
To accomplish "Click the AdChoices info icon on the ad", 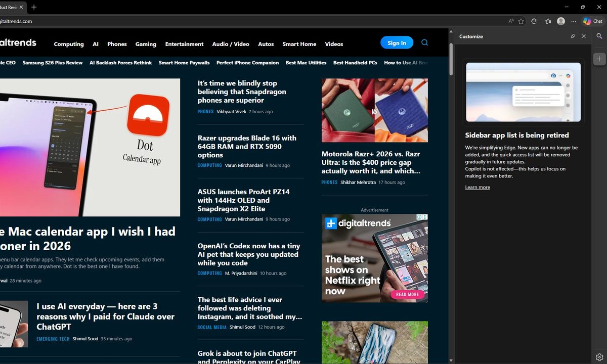I will 419,217.
